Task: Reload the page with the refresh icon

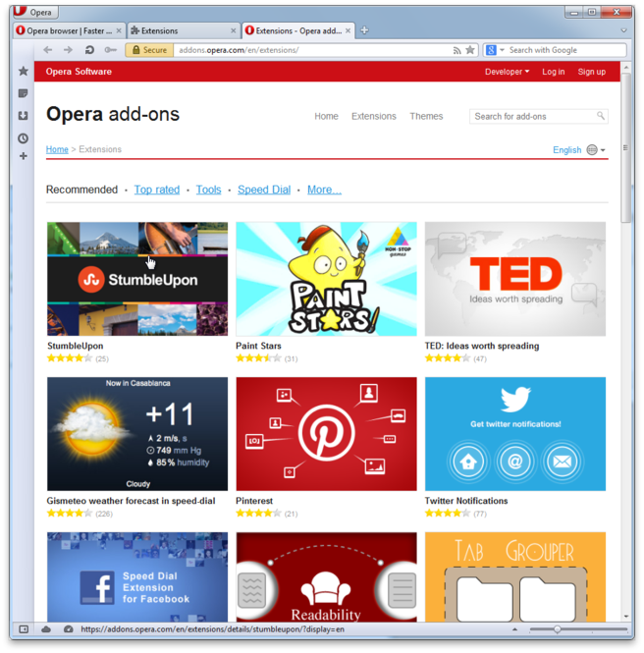Action: point(89,50)
